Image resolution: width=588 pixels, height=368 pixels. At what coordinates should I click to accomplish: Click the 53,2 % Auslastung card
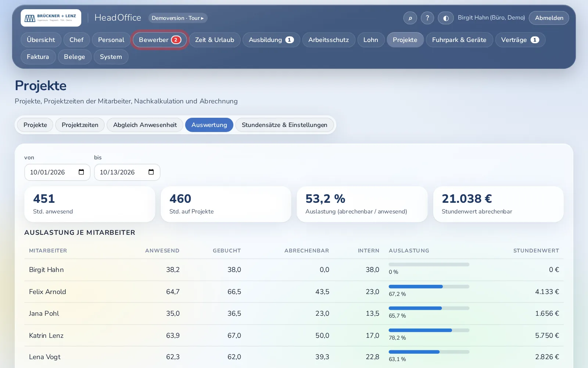point(362,204)
